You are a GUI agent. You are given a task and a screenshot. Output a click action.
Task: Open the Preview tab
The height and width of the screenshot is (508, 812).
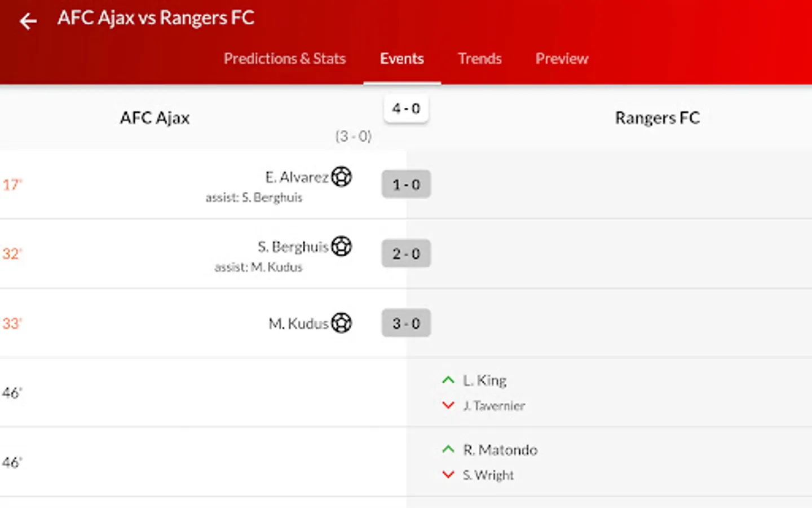point(562,59)
